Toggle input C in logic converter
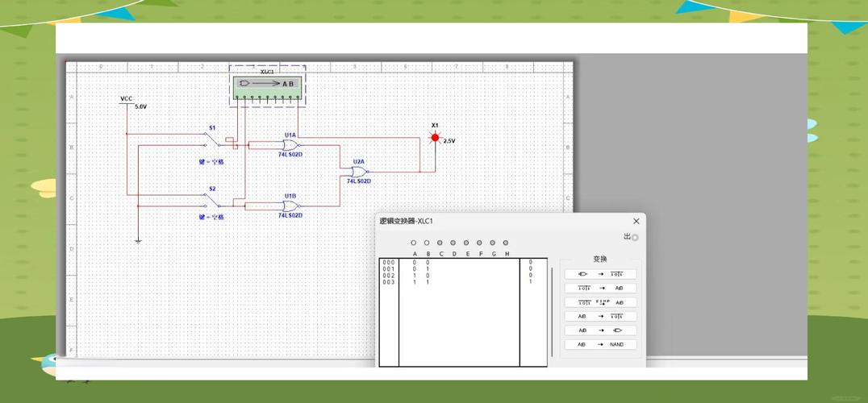 [440, 243]
